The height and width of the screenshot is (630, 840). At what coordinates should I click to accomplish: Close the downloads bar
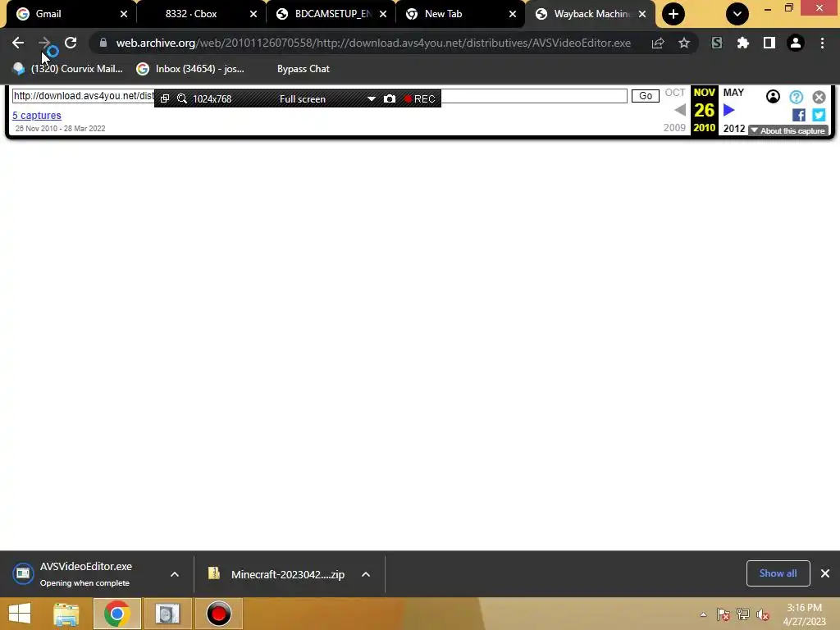825,573
